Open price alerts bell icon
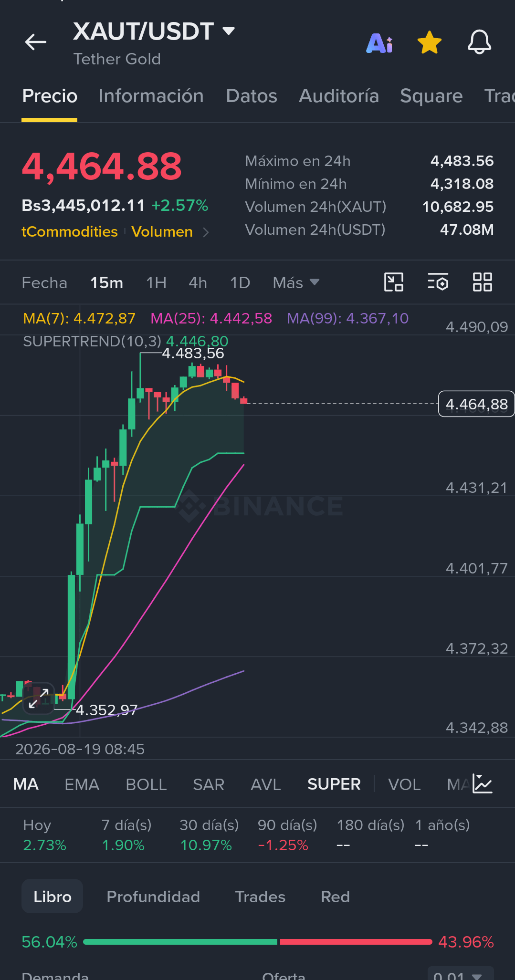The image size is (515, 980). pyautogui.click(x=479, y=42)
